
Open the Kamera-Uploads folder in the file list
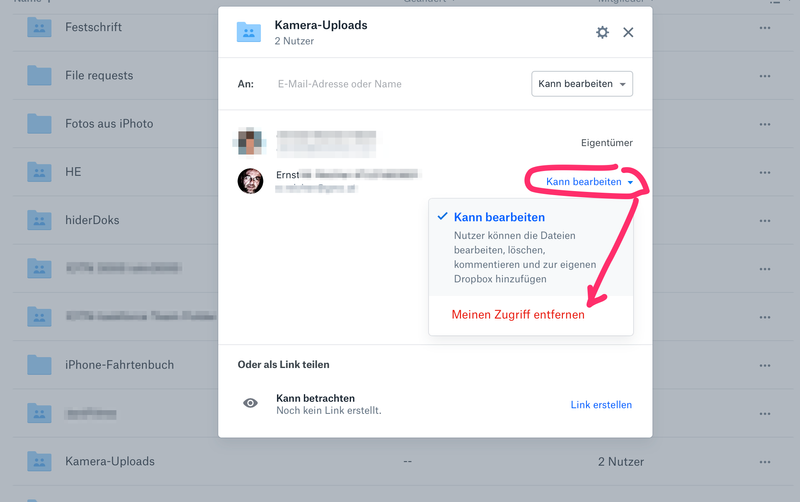click(x=110, y=461)
